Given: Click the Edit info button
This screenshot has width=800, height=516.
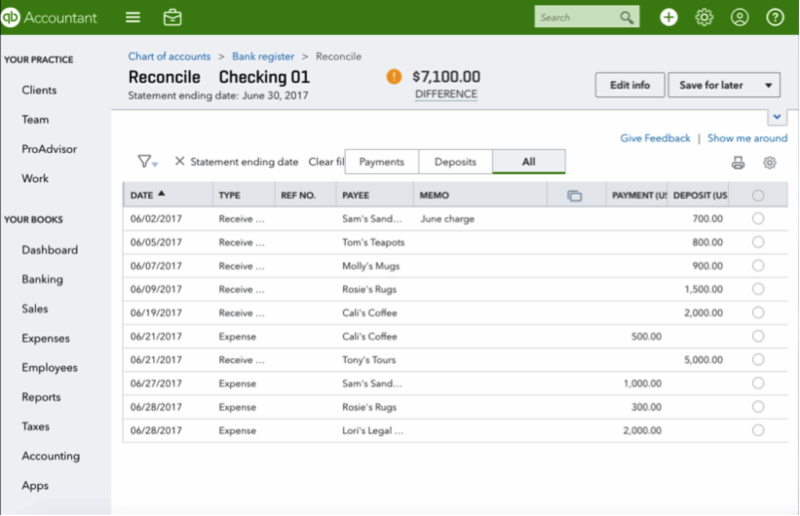Looking at the screenshot, I should (629, 85).
